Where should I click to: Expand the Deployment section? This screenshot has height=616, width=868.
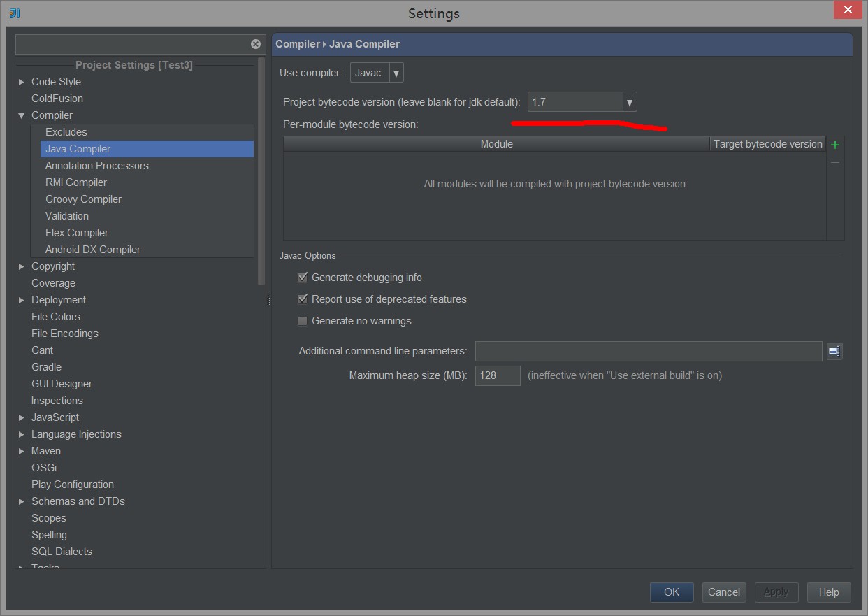pyautogui.click(x=21, y=299)
